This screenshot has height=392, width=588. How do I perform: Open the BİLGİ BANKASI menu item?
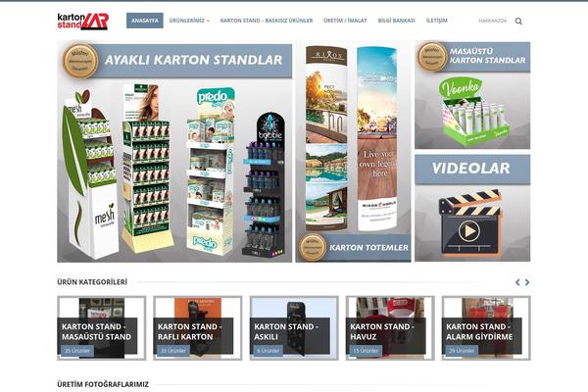click(396, 21)
